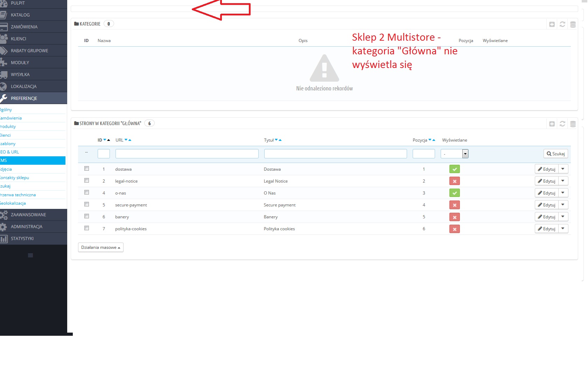This screenshot has width=588, height=368.
Task: Click Edytuj for banery page
Action: pyautogui.click(x=547, y=217)
